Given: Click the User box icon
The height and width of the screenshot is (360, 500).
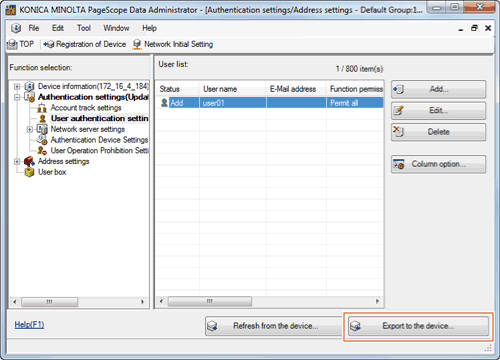Looking at the screenshot, I should click(x=30, y=172).
